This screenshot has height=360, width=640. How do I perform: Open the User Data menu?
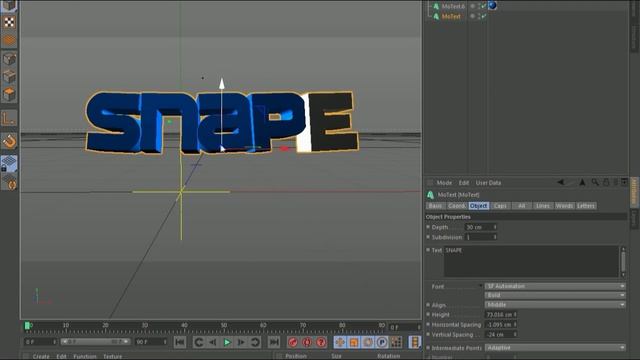488,183
